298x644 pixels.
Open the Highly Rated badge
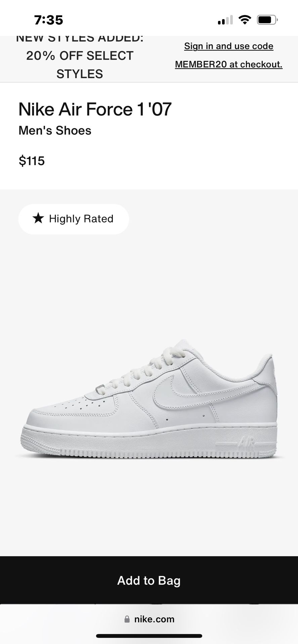pos(74,219)
